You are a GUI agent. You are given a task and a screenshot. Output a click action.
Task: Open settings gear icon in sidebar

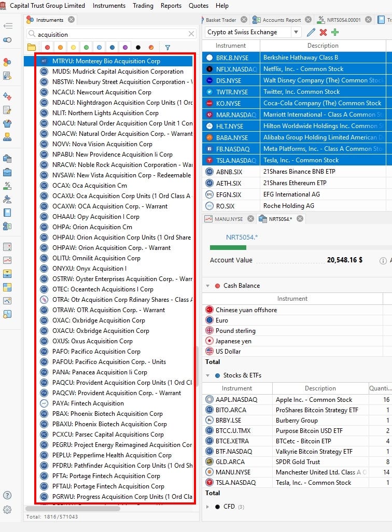tap(7, 510)
